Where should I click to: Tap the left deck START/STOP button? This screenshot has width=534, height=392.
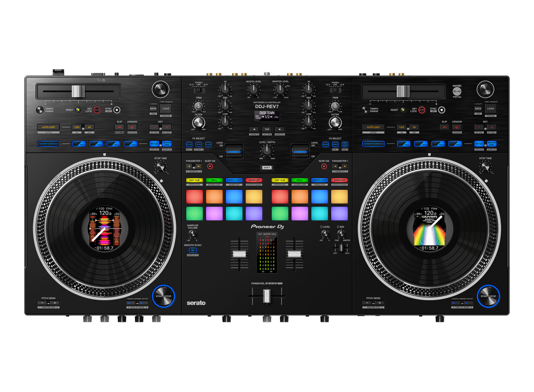163,296
